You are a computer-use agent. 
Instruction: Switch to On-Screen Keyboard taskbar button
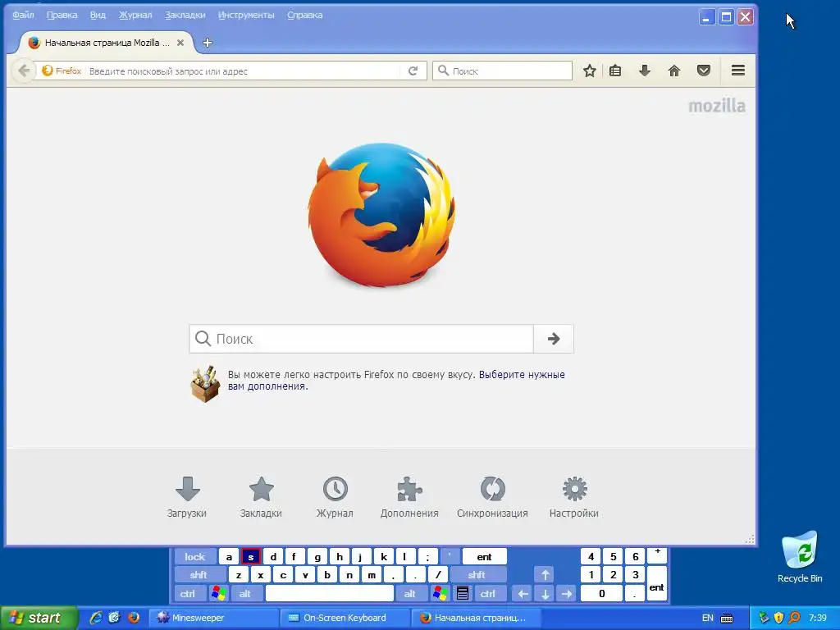coord(345,618)
